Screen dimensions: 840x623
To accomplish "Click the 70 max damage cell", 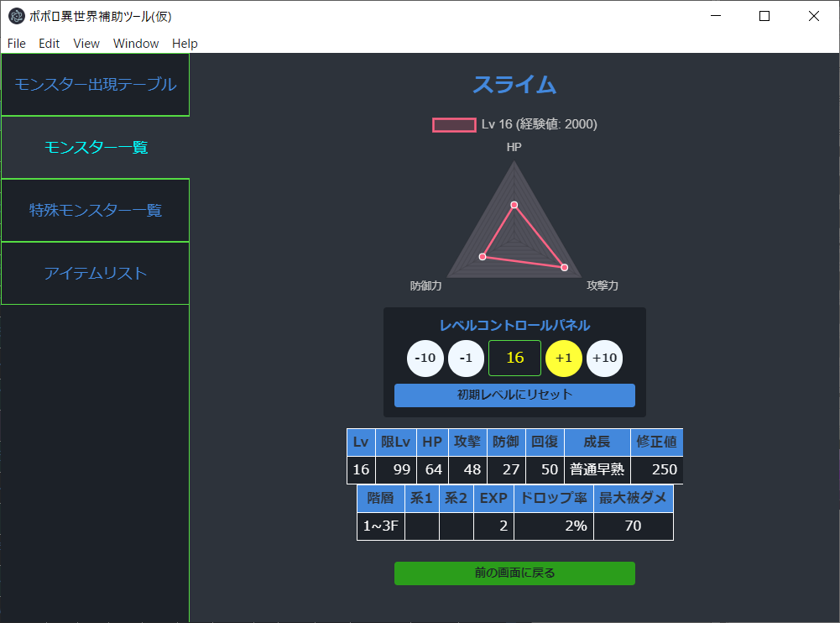I will [634, 526].
